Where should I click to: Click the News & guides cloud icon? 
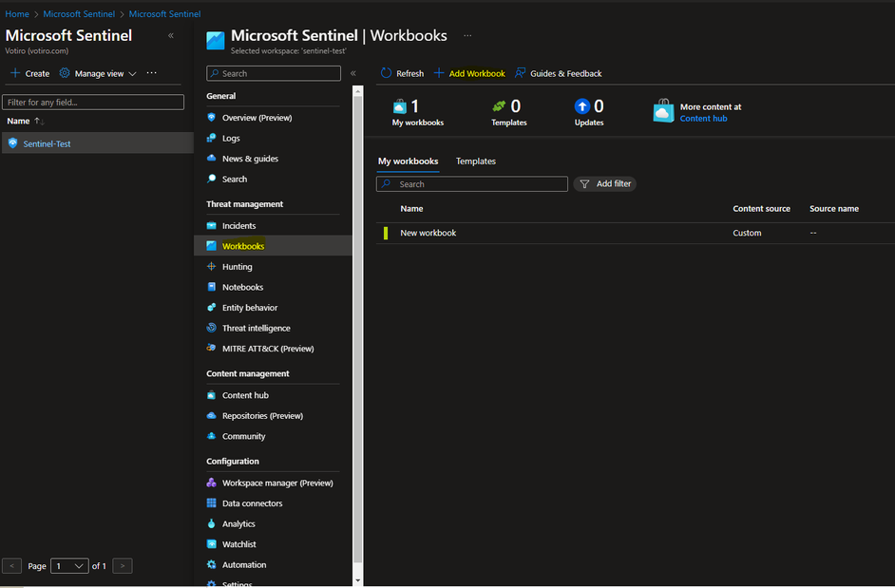211,158
